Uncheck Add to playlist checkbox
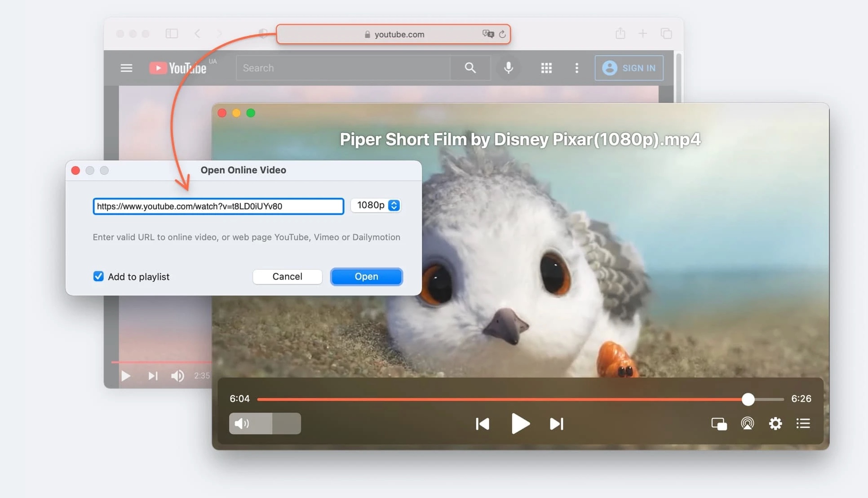The image size is (868, 498). (x=98, y=276)
